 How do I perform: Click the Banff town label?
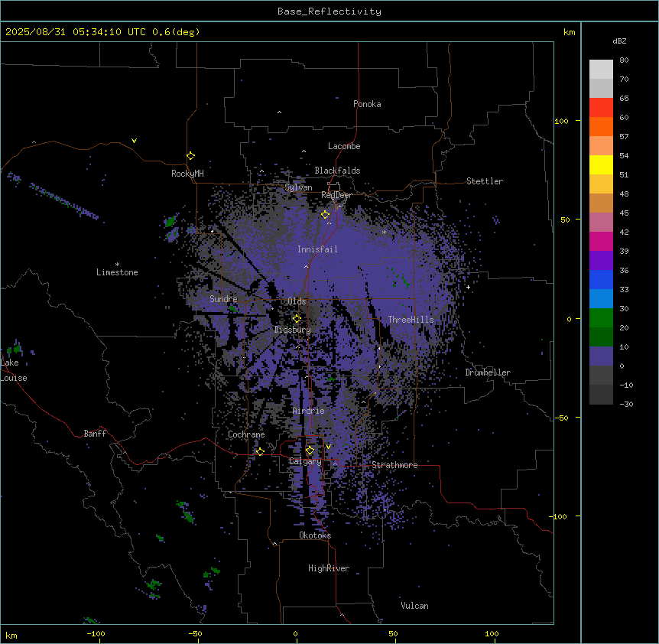click(x=95, y=434)
